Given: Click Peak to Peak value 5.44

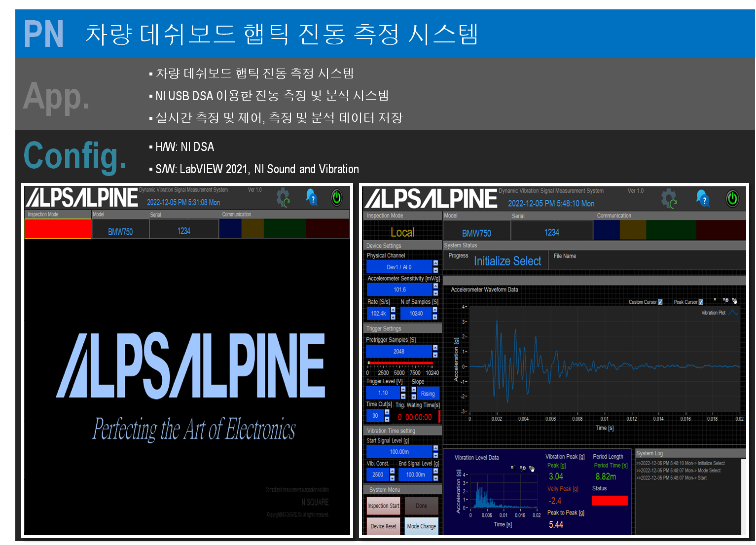Looking at the screenshot, I should pyautogui.click(x=556, y=525).
